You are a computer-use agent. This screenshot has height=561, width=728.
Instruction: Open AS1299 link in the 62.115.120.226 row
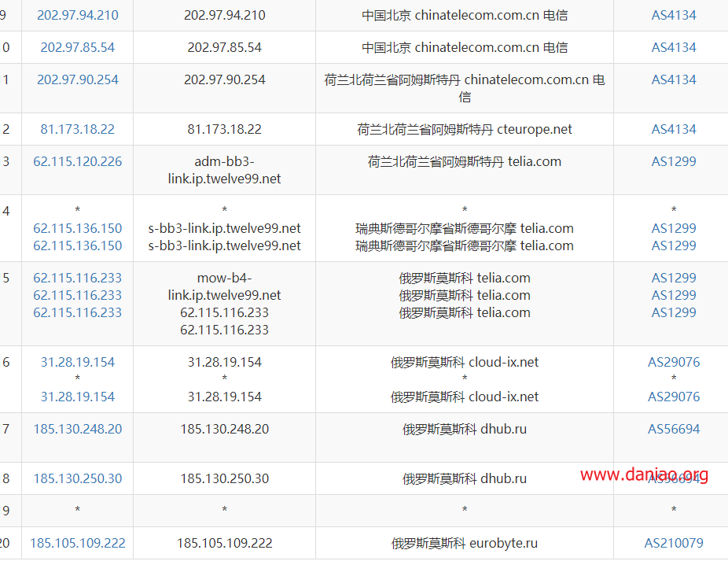click(x=674, y=161)
